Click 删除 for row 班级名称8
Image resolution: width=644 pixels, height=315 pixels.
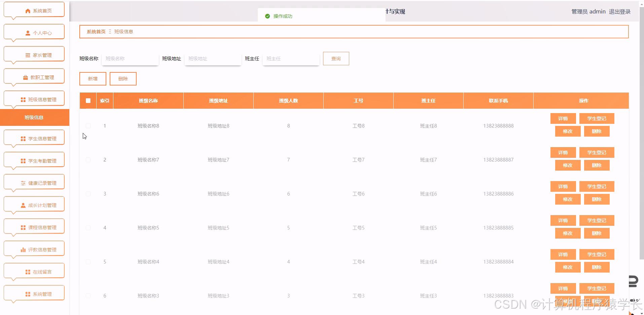(x=597, y=131)
